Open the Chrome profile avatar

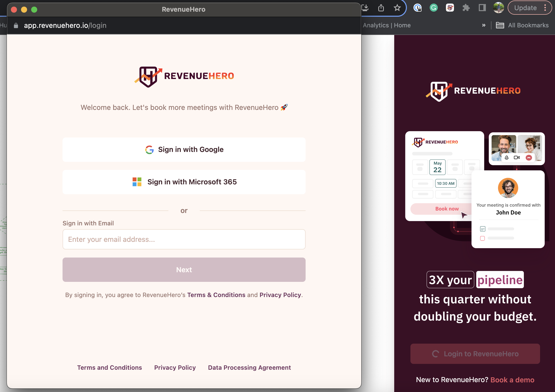pyautogui.click(x=499, y=8)
